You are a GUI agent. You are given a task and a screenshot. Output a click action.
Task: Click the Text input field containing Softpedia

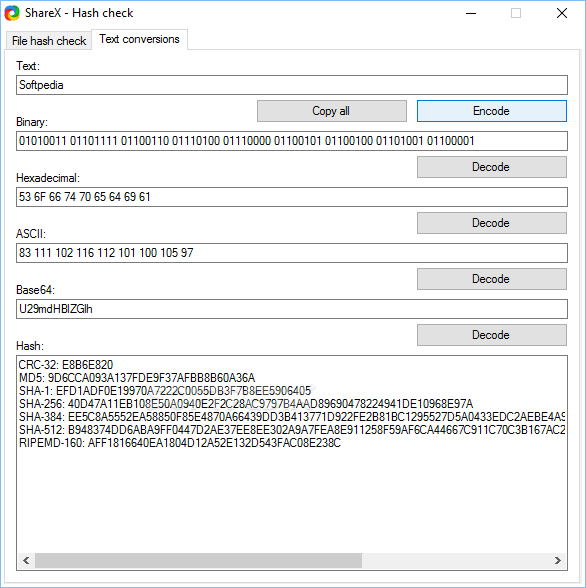(x=292, y=85)
